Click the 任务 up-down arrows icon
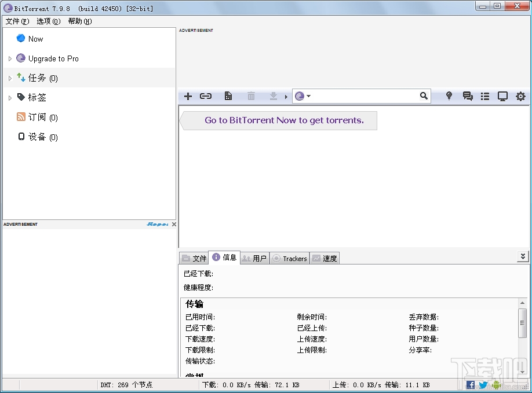The height and width of the screenshot is (393, 532). pos(21,78)
